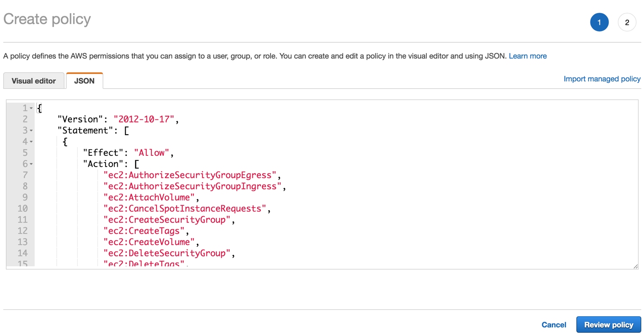Click the "Version" key text

(x=80, y=119)
